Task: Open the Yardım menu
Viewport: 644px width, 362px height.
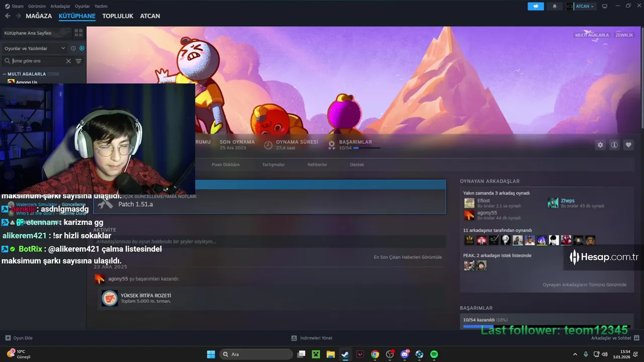Action: click(101, 6)
